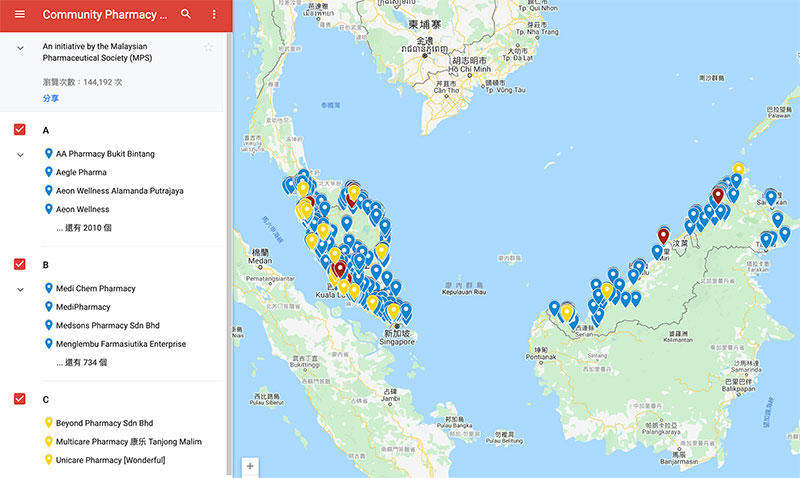Show 2010 more items in layer A

84,228
